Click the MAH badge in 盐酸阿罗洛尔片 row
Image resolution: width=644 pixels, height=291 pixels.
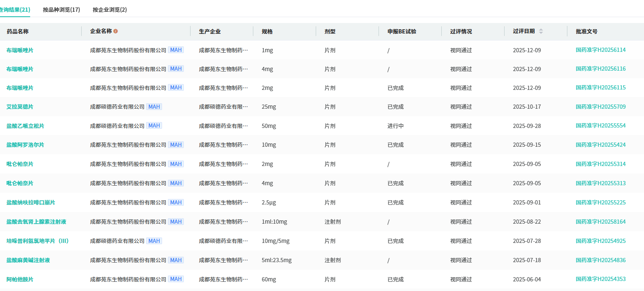pyautogui.click(x=176, y=145)
